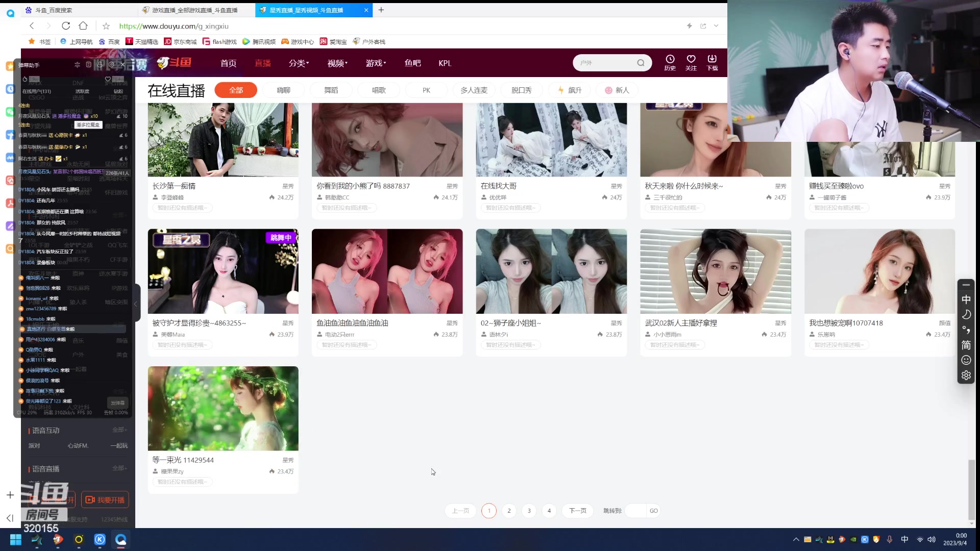Click the lock icon in 弹幕助手 panel
980x551 pixels.
coord(100,65)
